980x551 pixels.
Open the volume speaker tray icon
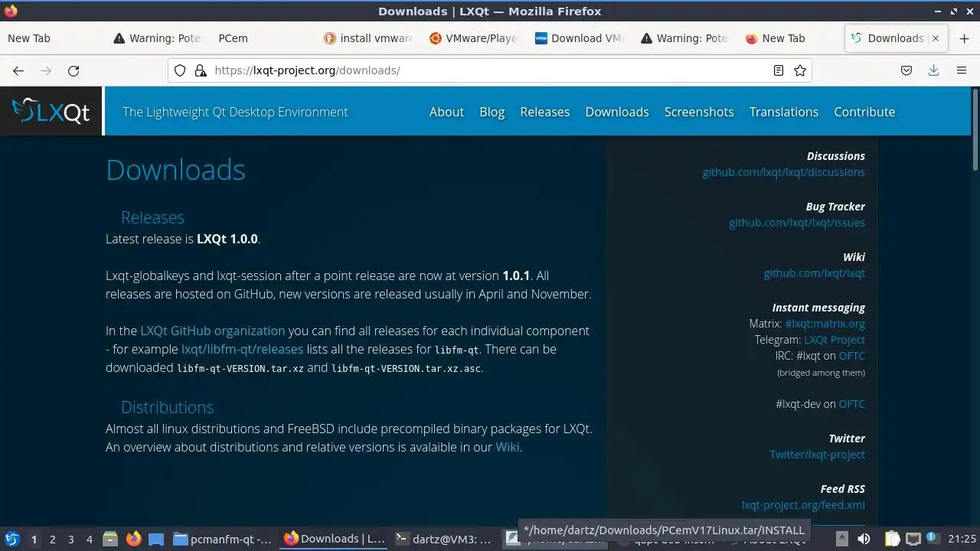tap(864, 539)
